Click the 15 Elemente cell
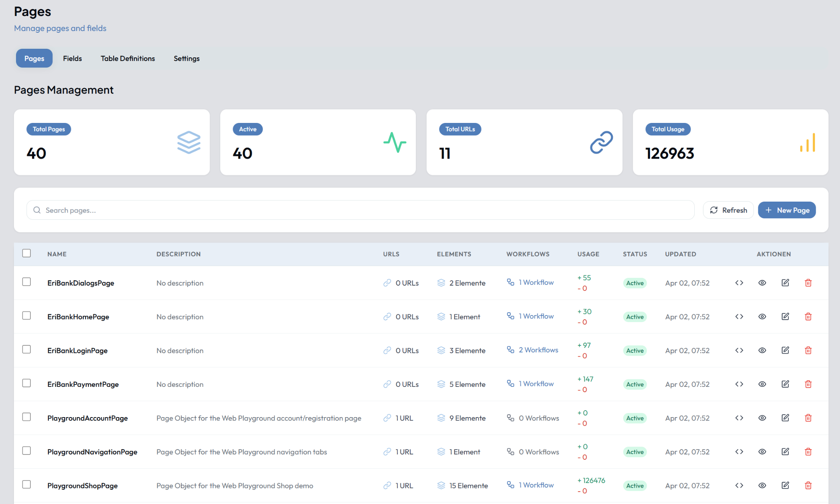The width and height of the screenshot is (840, 504). pos(462,486)
